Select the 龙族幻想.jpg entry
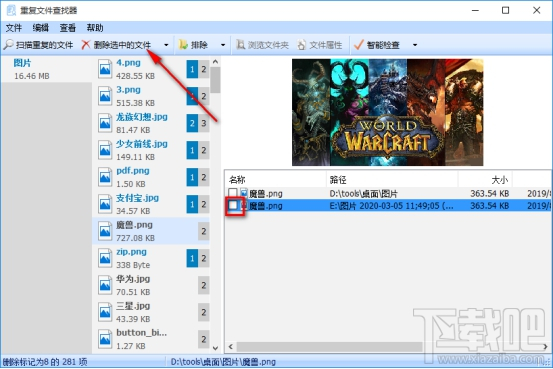Viewport: 553px width, 369px height. click(151, 123)
